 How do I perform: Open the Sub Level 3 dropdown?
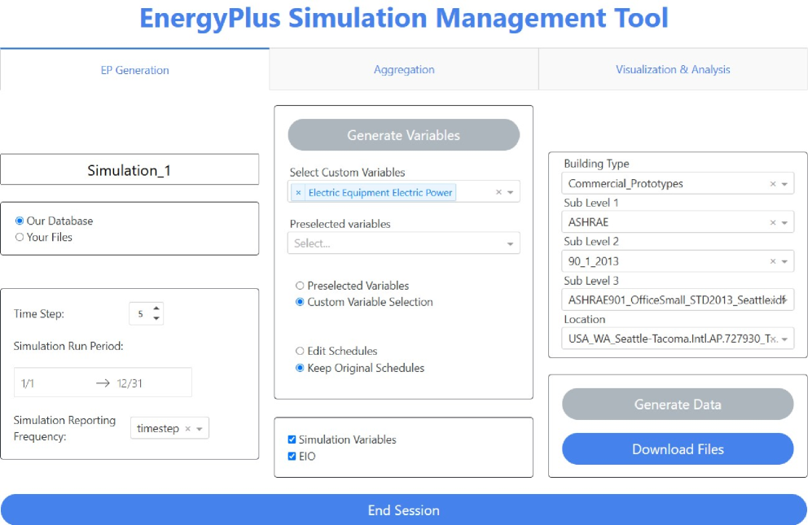pyautogui.click(x=678, y=300)
